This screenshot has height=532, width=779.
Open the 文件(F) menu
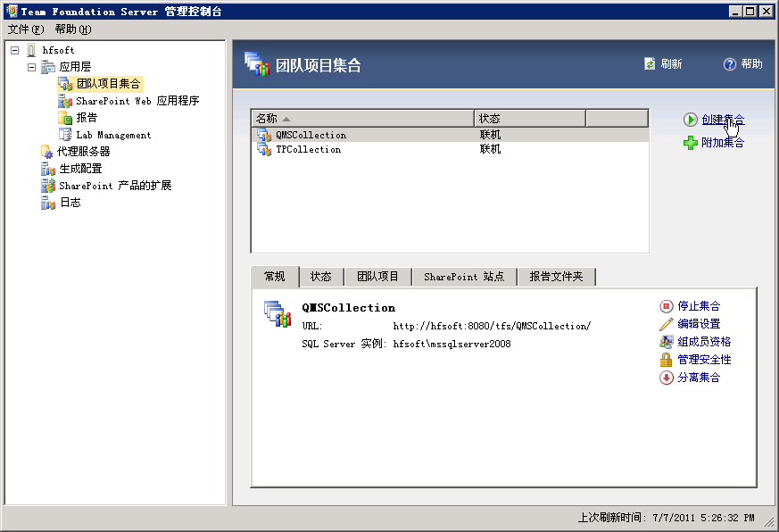[26, 29]
